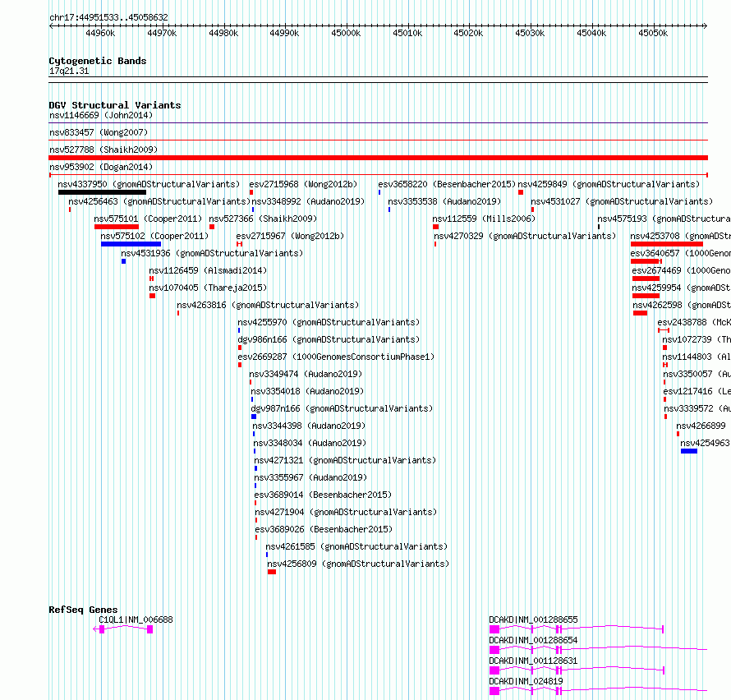This screenshot has height=700, width=731.
Task: Select the blue nsv575102 (Cooper2011) bar
Action: (131, 244)
